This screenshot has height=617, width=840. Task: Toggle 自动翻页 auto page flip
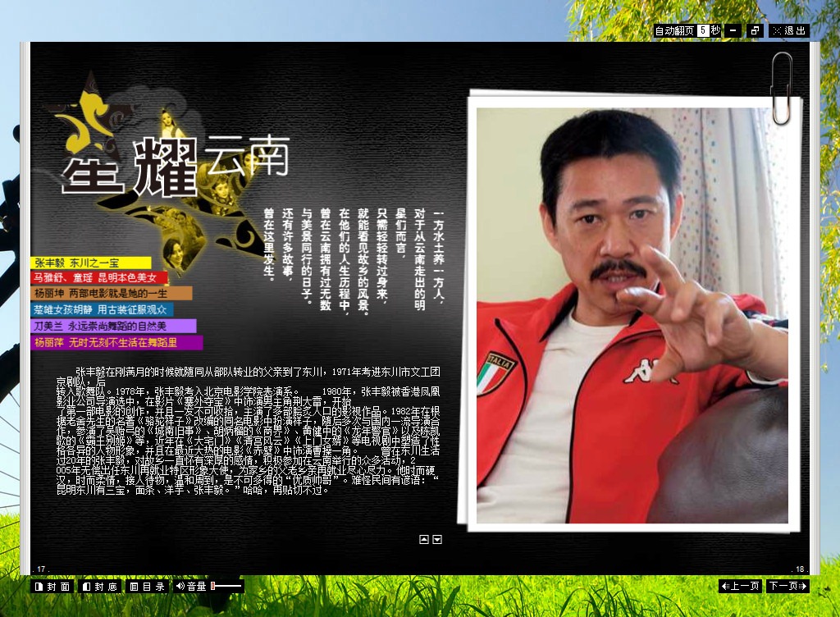(x=675, y=30)
